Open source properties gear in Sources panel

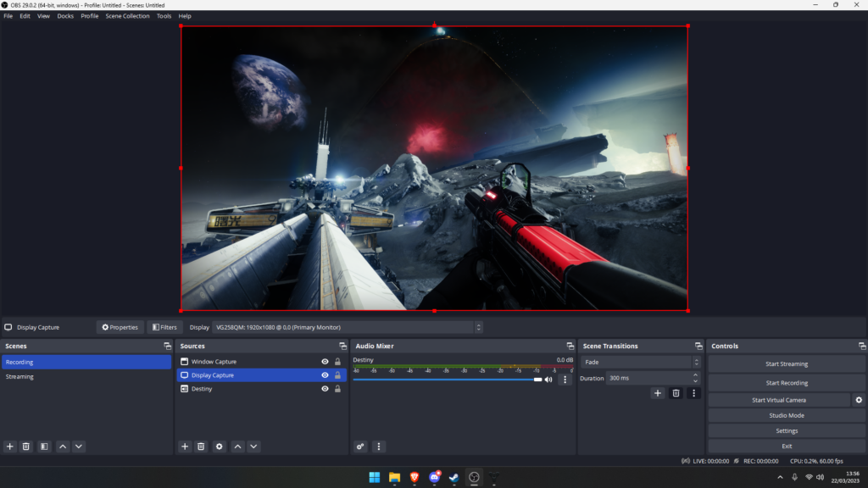pos(220,446)
